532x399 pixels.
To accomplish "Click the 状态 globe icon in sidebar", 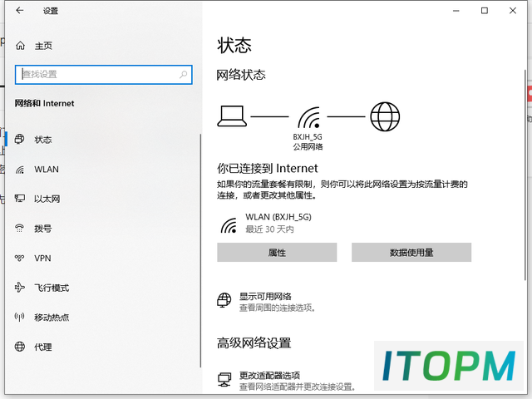I will point(19,139).
